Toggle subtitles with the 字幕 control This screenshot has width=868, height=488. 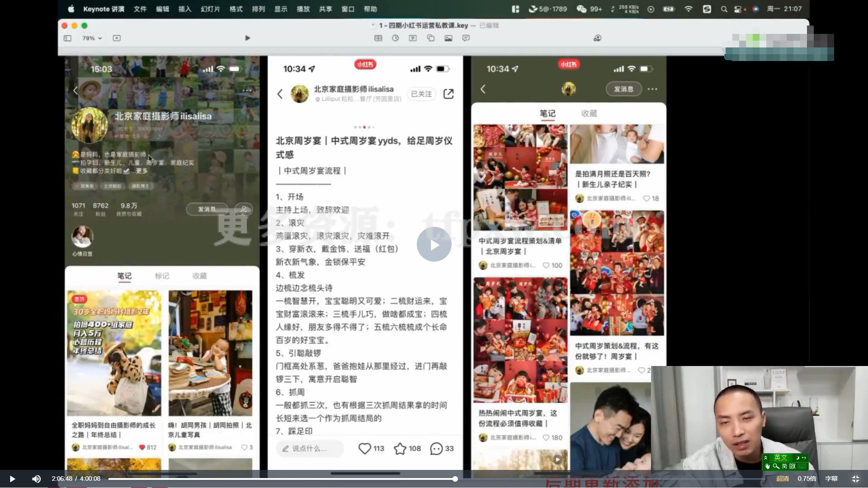tap(831, 478)
